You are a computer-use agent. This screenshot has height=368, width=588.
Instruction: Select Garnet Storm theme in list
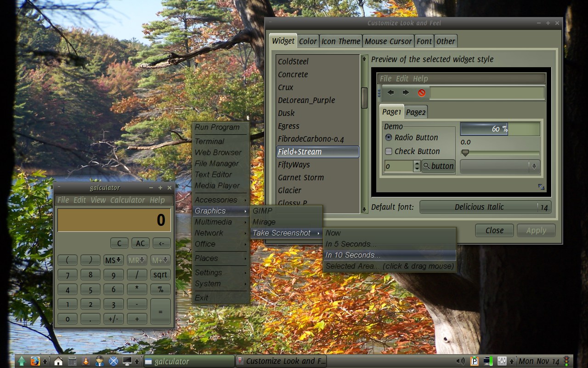[x=317, y=178]
